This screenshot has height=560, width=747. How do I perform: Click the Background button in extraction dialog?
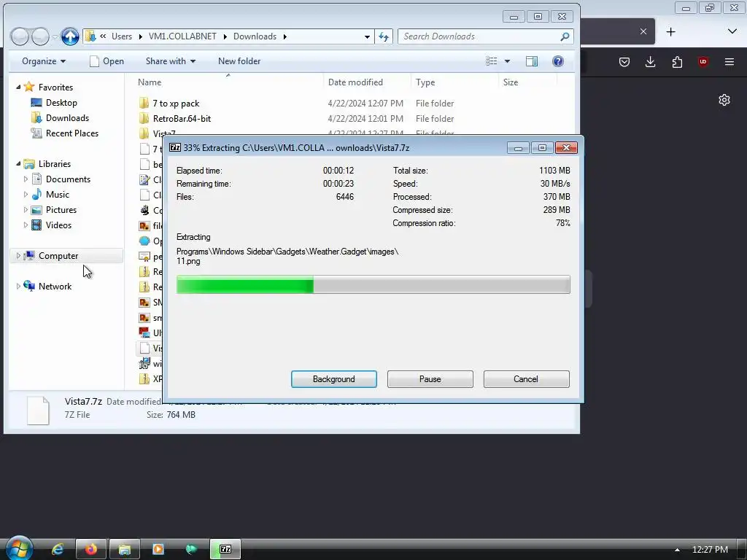[x=333, y=379]
